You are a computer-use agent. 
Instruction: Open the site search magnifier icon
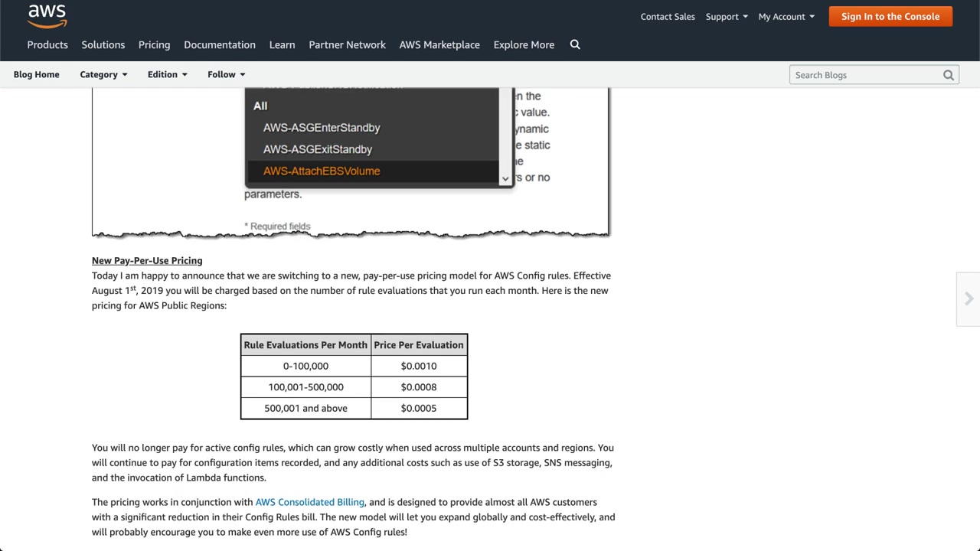[575, 44]
